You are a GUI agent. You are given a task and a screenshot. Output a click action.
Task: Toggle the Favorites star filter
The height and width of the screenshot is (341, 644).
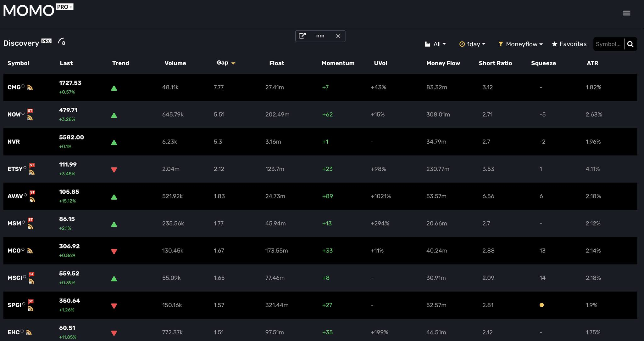(x=569, y=44)
